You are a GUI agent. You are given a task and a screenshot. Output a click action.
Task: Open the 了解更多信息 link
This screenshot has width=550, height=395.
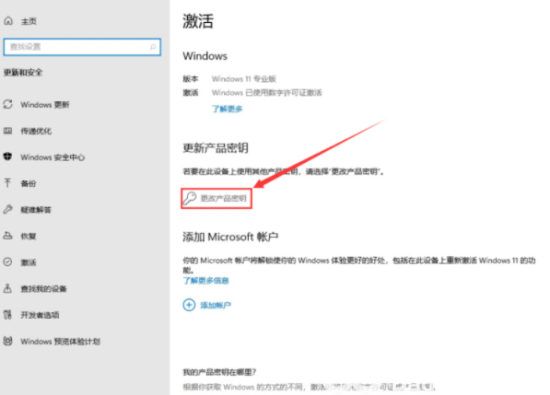pos(206,280)
